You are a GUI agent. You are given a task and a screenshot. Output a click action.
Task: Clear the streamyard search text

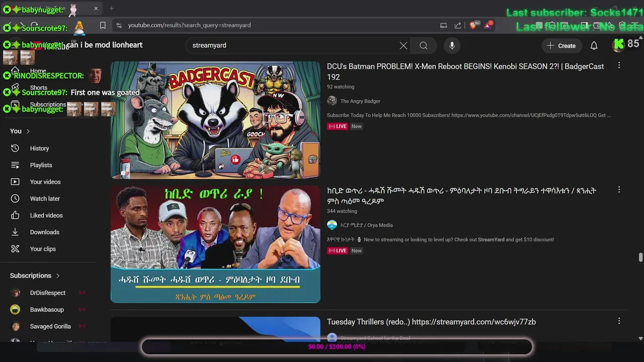(x=404, y=46)
